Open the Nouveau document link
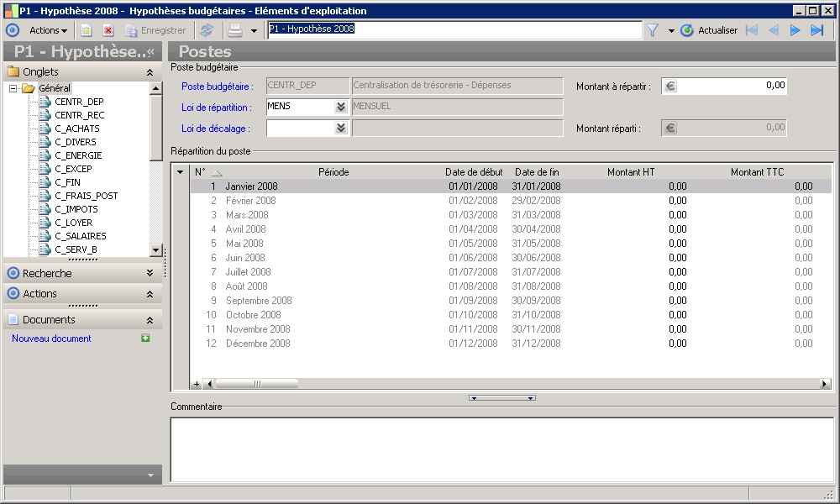 (51, 339)
